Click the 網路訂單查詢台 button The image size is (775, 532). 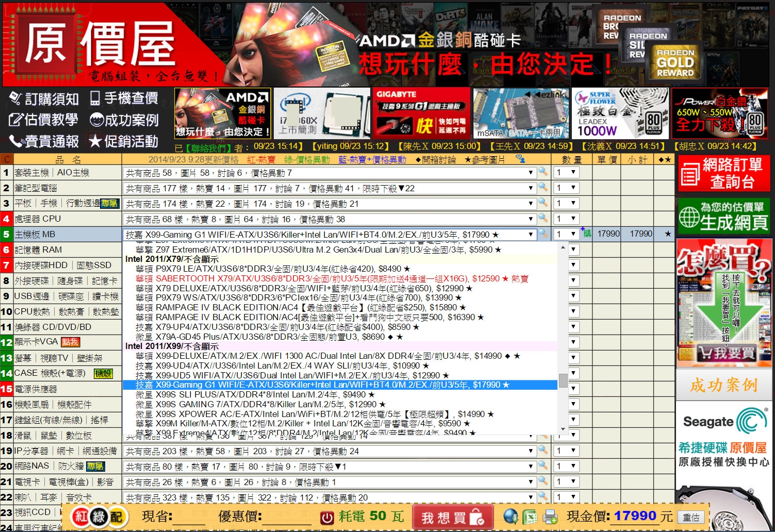point(723,173)
